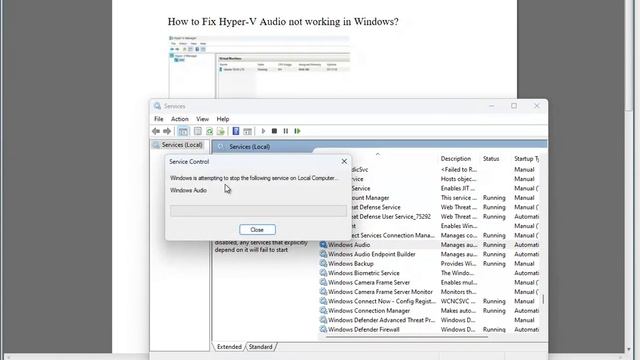Click Close in Service Control dialog
640x360 pixels.
257,230
